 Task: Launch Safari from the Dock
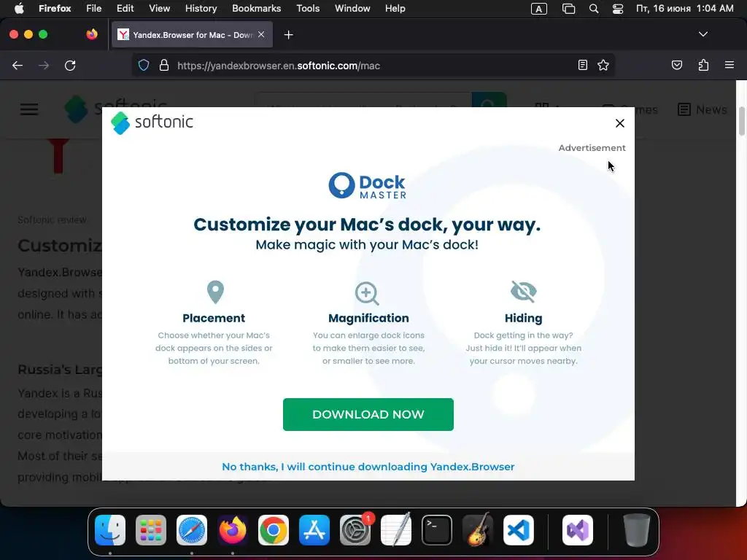pyautogui.click(x=192, y=530)
